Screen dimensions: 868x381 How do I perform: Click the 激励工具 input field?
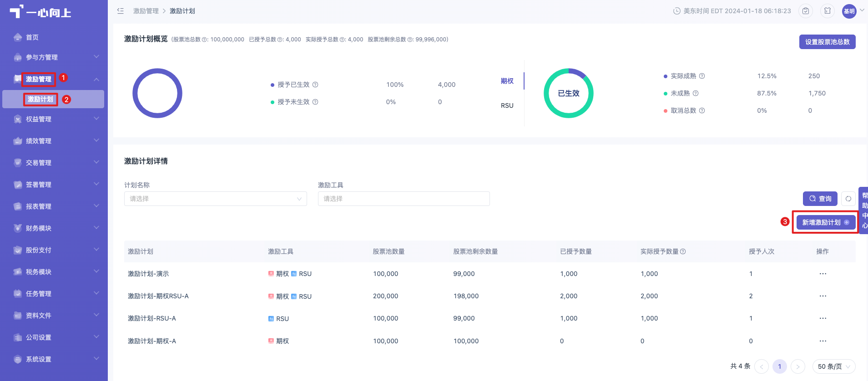(404, 199)
